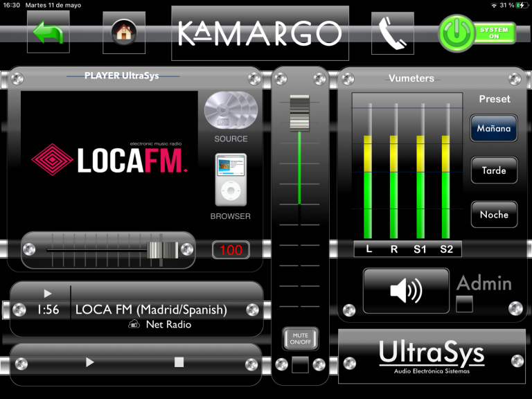The width and height of the screenshot is (532, 399).
Task: Start playback with the bottom play button
Action: [x=89, y=362]
